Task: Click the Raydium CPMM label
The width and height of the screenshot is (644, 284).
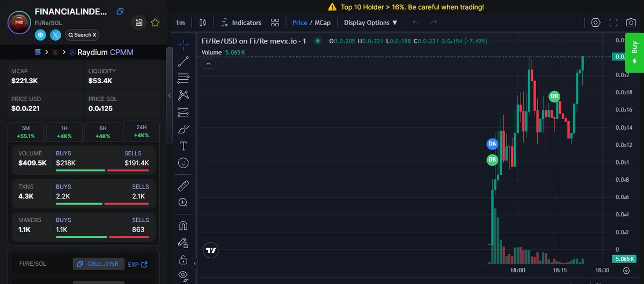Action: pos(106,53)
